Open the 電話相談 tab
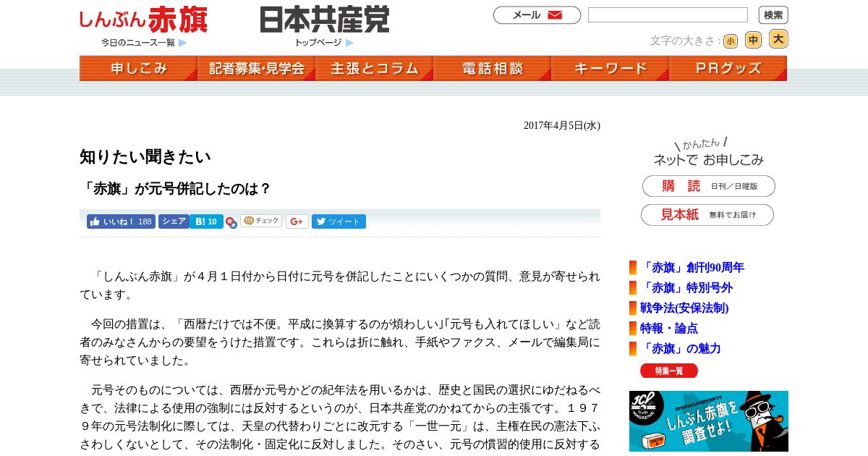 pos(492,68)
